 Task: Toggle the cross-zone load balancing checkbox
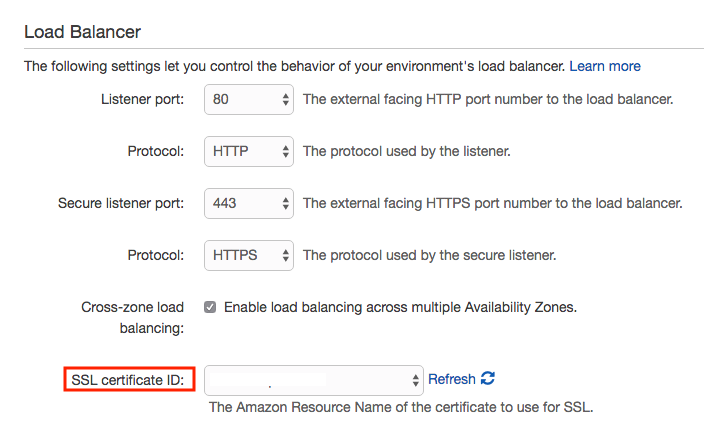point(210,307)
